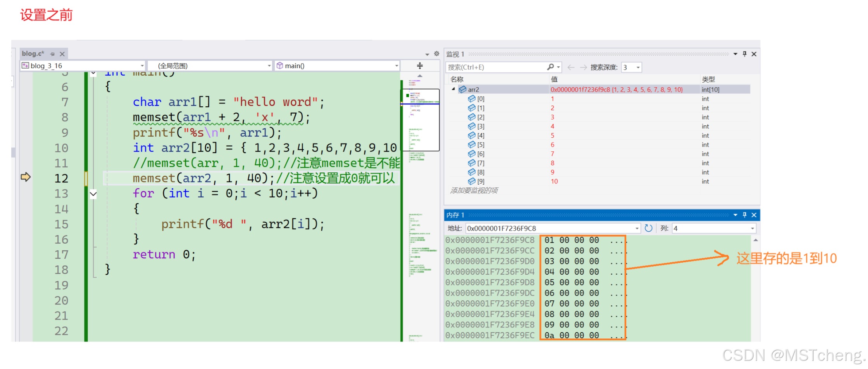Refresh the memory view
Image resolution: width=868 pixels, height=369 pixels.
648,228
